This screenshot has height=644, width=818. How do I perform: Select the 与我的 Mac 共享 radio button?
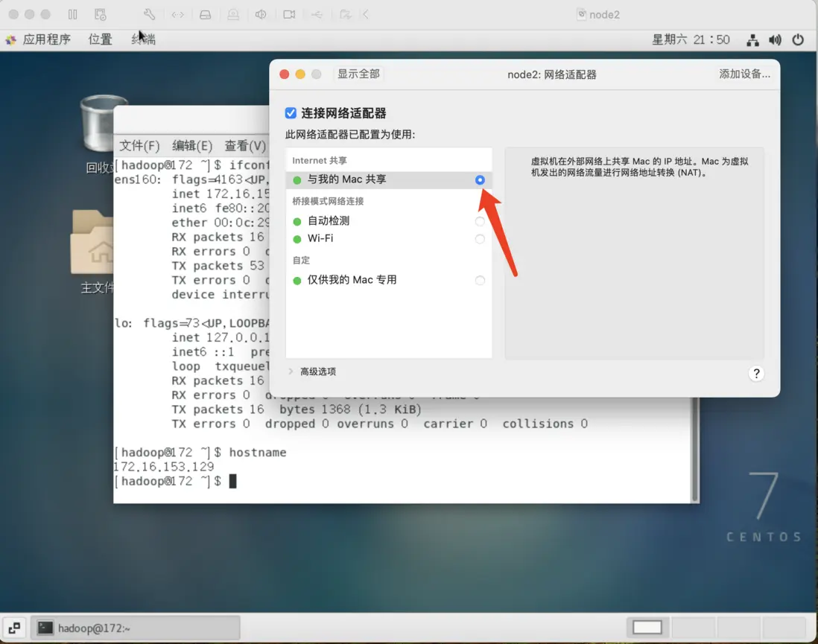point(480,180)
